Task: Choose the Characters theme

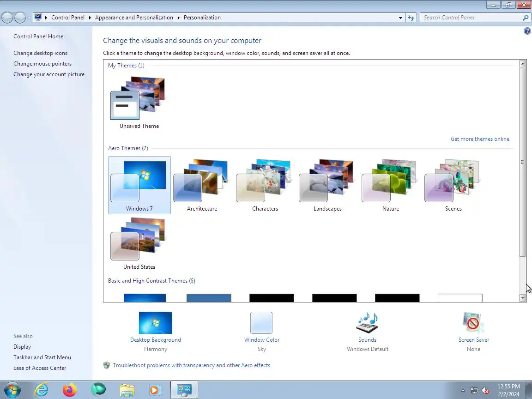Action: pos(265,185)
